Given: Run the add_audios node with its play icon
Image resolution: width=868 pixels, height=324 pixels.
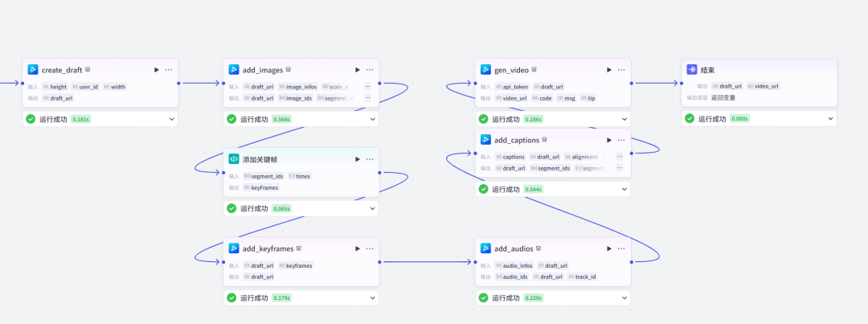Looking at the screenshot, I should coord(609,248).
